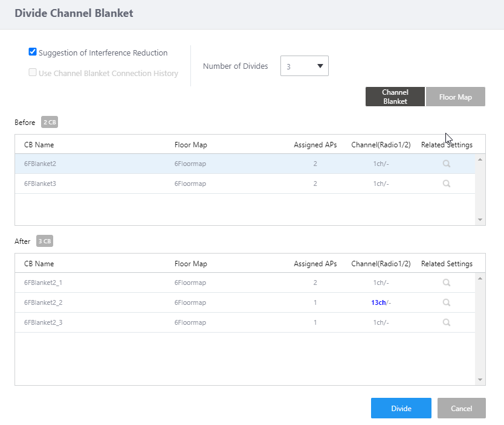Switch to the Floor Map tab
Screen dimensions: 504x425
click(x=455, y=97)
